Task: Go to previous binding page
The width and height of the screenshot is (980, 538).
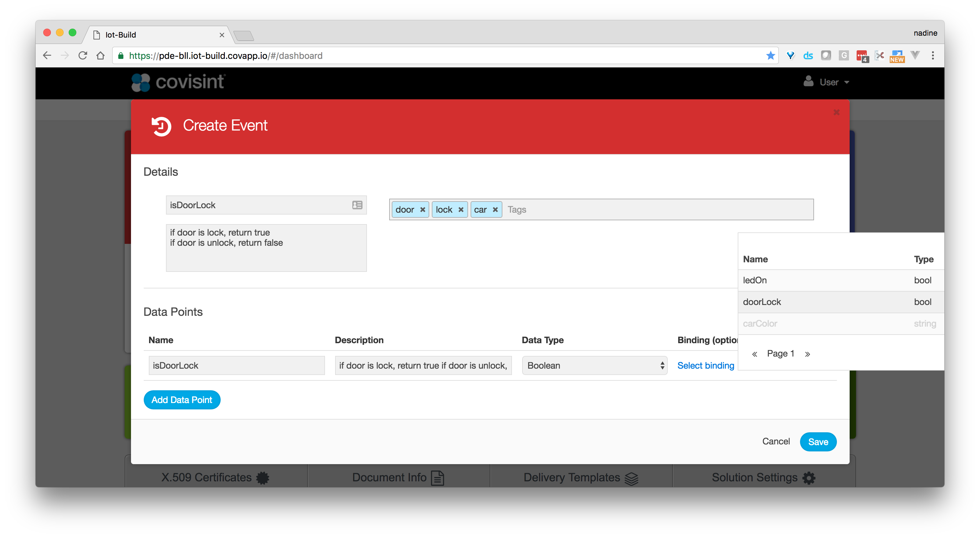Action: pos(755,354)
